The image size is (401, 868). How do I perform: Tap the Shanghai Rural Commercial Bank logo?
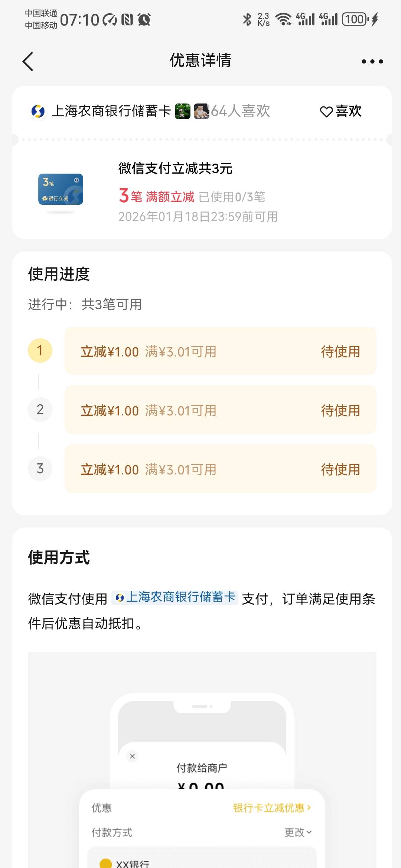(x=38, y=111)
